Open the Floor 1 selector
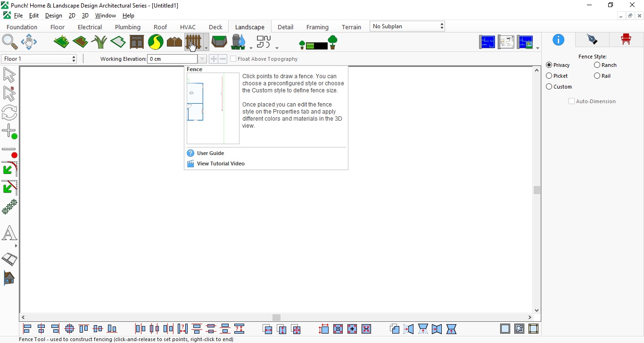 [x=39, y=59]
